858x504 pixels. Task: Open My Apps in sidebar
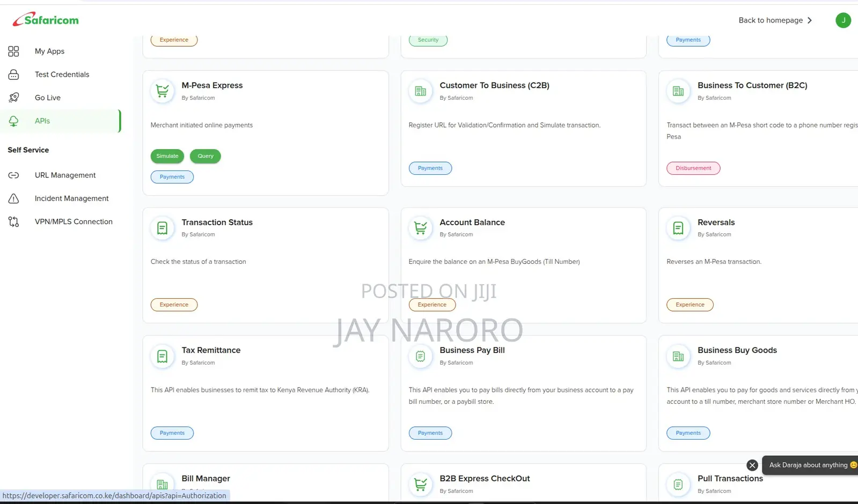[49, 51]
